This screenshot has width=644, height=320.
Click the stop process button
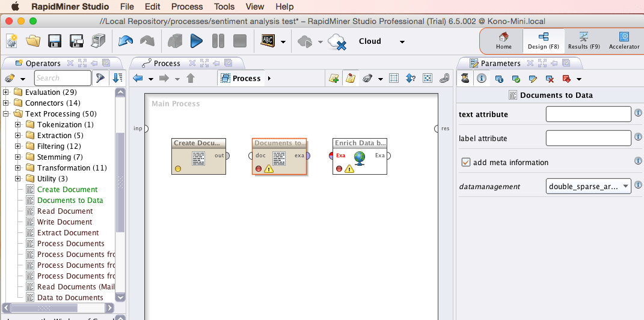pos(239,41)
